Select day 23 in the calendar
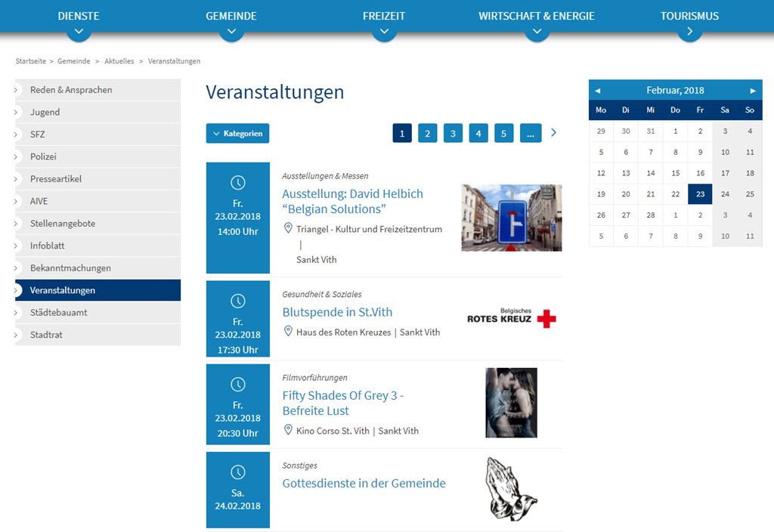Screen dimensions: 774x532 coord(700,194)
